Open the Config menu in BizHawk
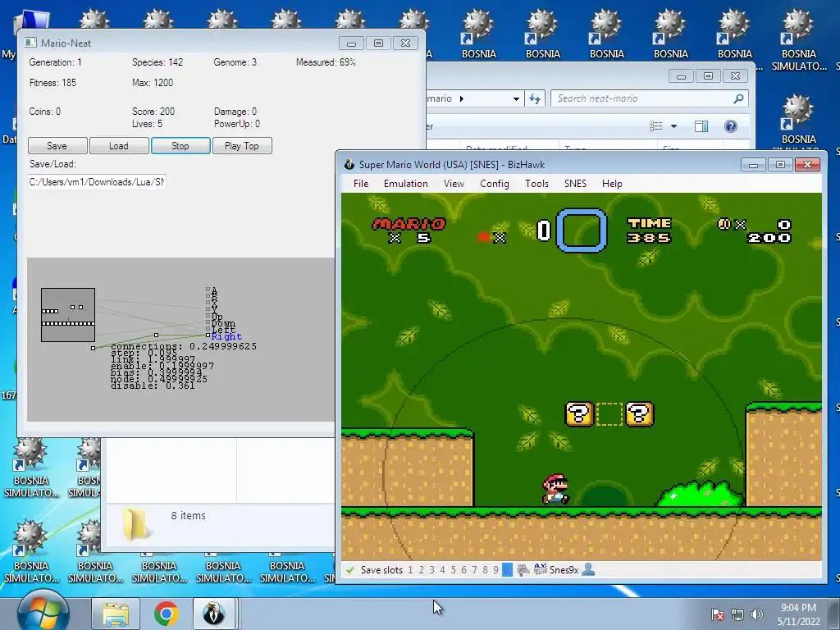This screenshot has height=630, width=840. (x=495, y=184)
